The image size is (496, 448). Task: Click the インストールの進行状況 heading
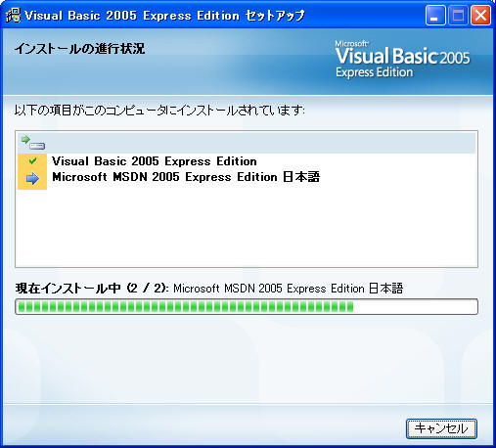click(79, 49)
